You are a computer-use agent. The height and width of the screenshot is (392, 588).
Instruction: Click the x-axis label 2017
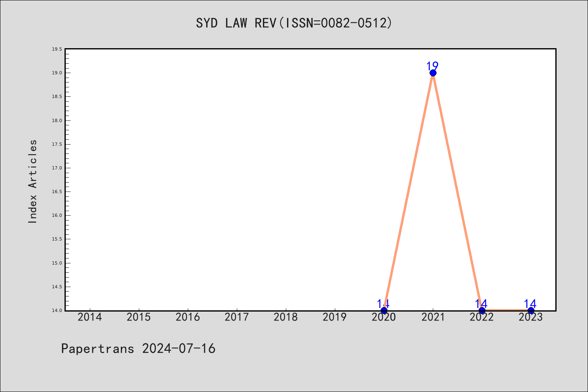(x=237, y=317)
